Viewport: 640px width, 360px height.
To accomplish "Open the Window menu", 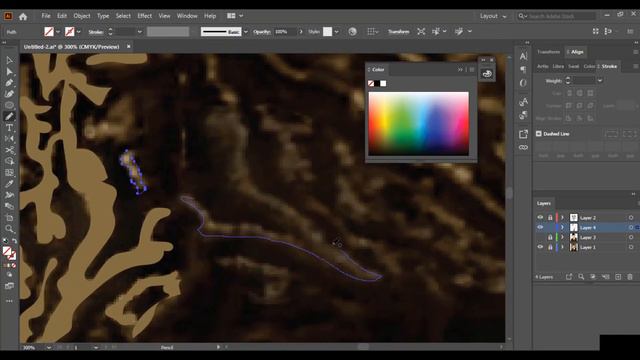I will click(x=187, y=16).
